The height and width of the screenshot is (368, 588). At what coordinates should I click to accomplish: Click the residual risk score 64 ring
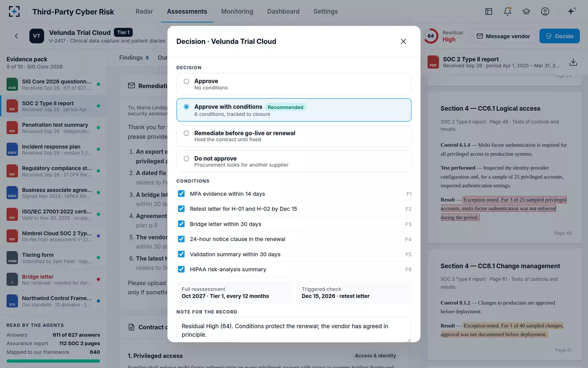coord(431,36)
